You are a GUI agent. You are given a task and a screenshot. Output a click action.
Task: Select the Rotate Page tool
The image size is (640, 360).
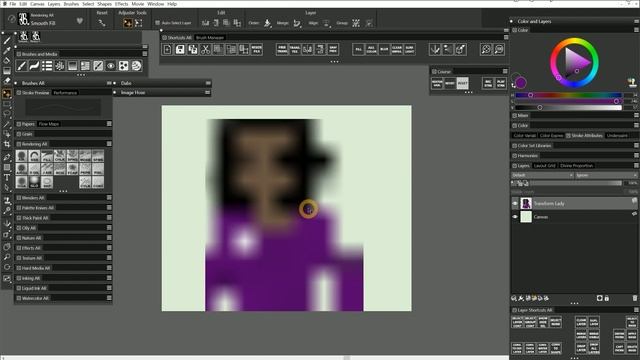click(x=7, y=267)
